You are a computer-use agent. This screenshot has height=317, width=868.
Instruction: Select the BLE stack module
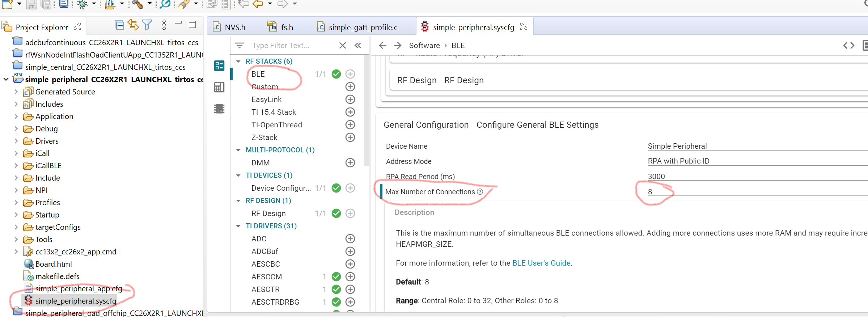(258, 74)
